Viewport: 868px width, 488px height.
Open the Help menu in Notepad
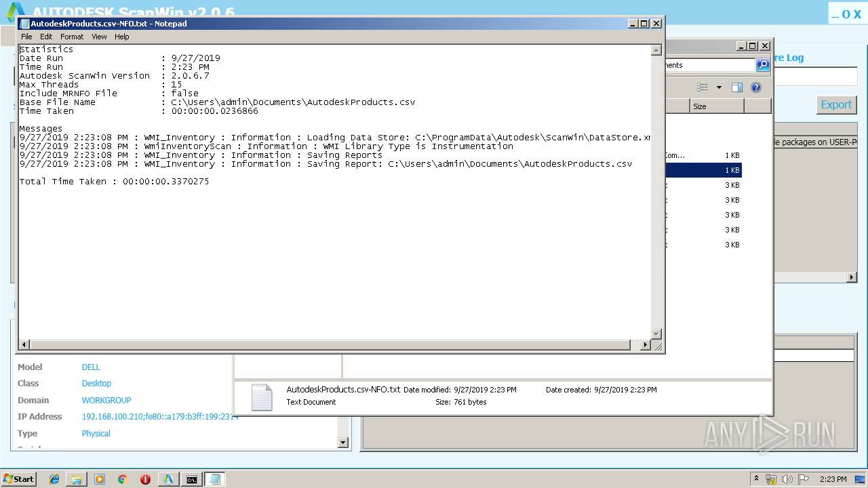(x=122, y=37)
